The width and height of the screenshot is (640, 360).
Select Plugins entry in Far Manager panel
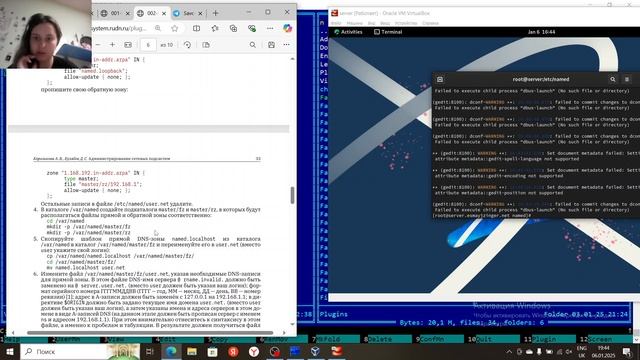coord(333,314)
